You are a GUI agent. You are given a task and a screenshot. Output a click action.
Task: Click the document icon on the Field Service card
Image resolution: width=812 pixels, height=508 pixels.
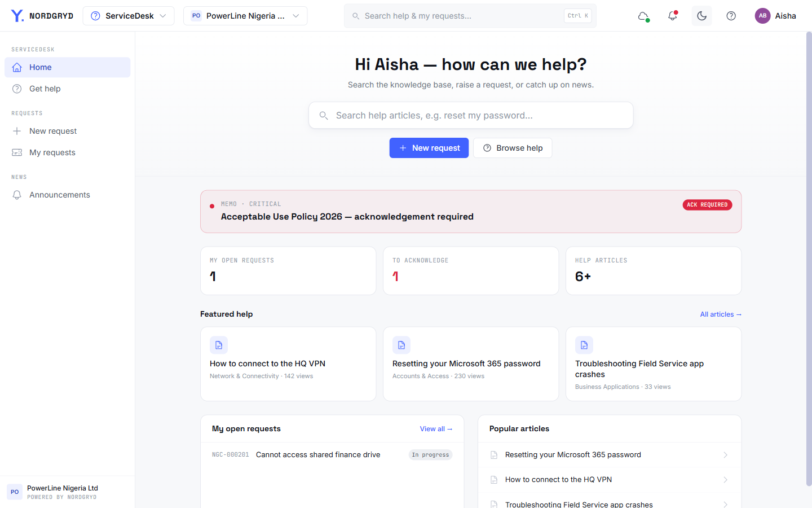(x=584, y=345)
